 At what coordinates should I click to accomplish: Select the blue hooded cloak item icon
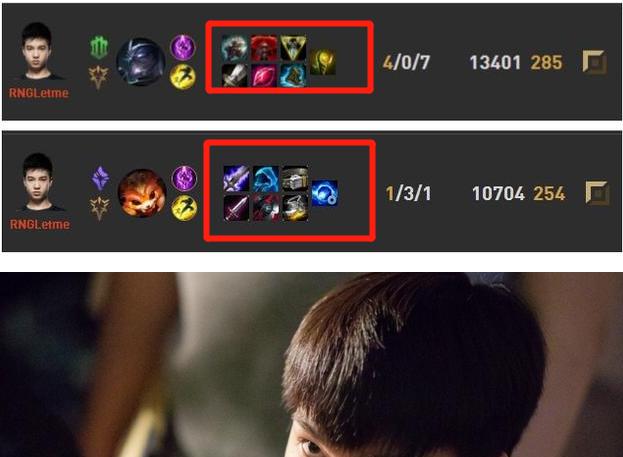coord(265,179)
